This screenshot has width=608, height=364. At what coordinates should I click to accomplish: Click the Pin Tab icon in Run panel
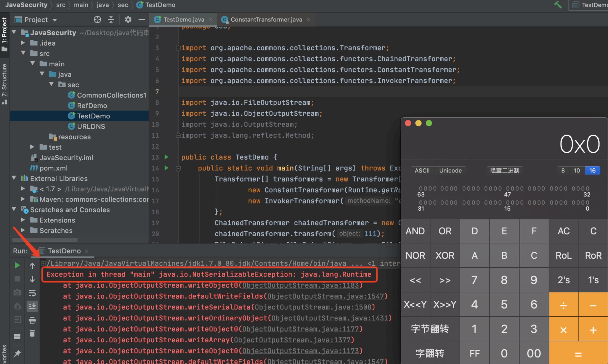17,353
